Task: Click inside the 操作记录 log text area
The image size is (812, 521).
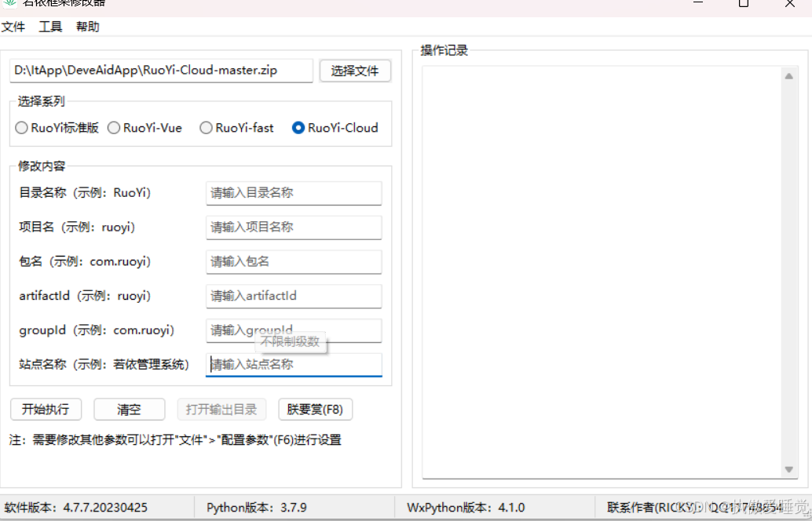Action: coord(602,272)
